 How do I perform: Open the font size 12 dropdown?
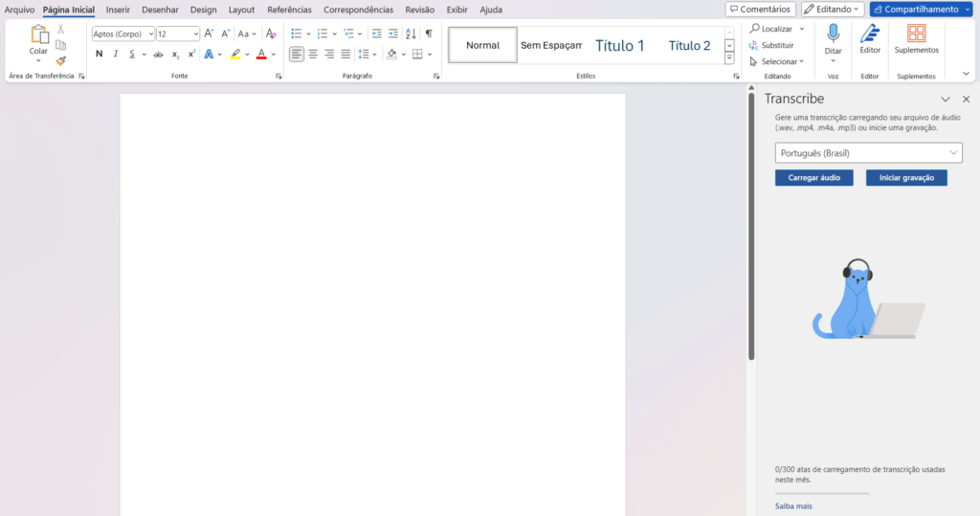point(195,34)
